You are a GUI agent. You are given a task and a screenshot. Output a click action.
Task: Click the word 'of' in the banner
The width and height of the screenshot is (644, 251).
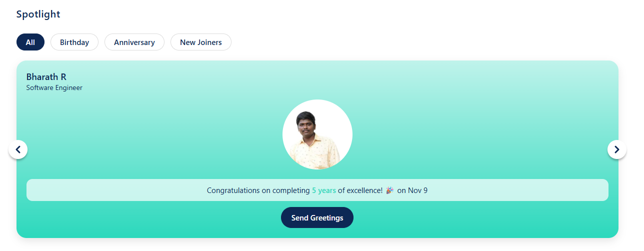[341, 190]
